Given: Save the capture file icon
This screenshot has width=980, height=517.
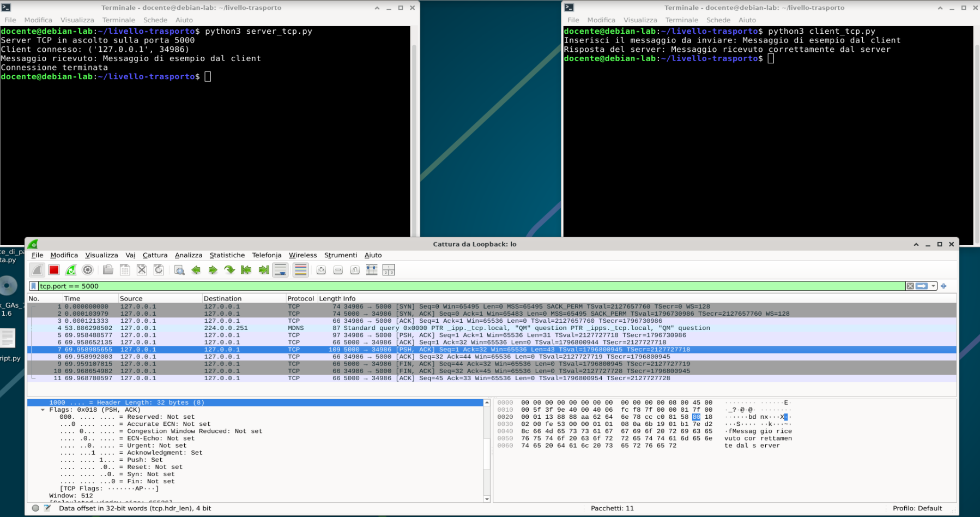Looking at the screenshot, I should (x=125, y=270).
